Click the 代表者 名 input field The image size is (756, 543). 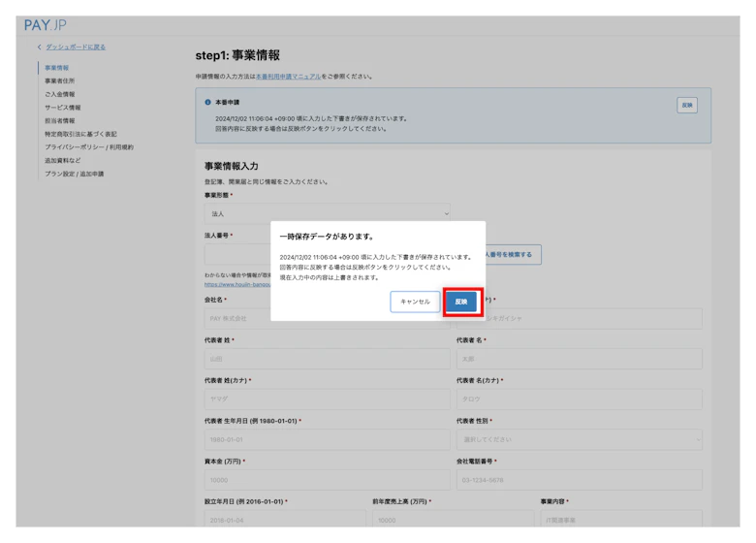[x=579, y=360]
